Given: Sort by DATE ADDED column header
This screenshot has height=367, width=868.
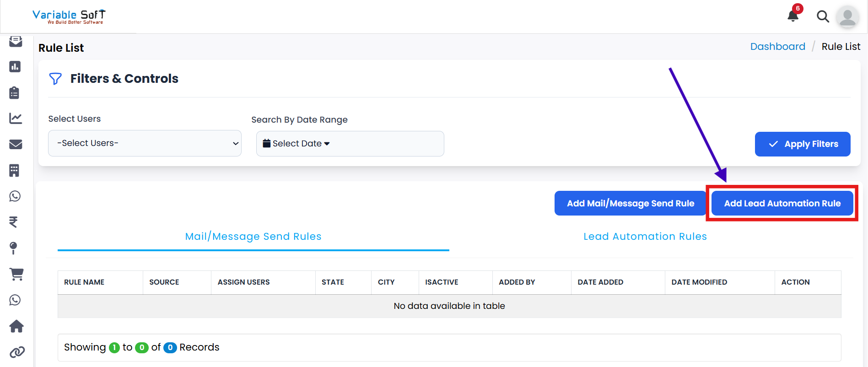Looking at the screenshot, I should (618, 282).
